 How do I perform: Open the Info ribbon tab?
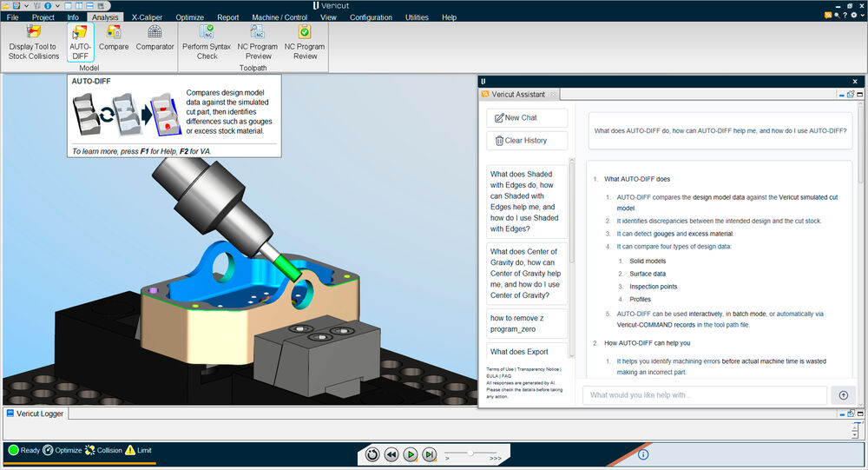[73, 17]
